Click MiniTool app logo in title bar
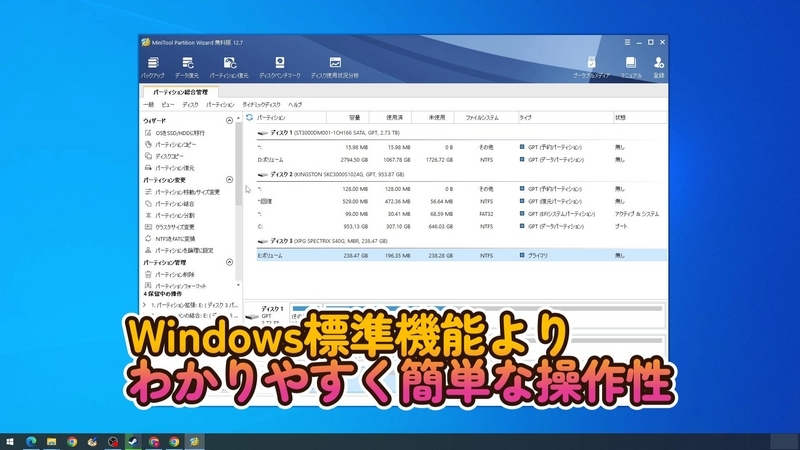Screen dimensions: 800x450 tap(145, 42)
